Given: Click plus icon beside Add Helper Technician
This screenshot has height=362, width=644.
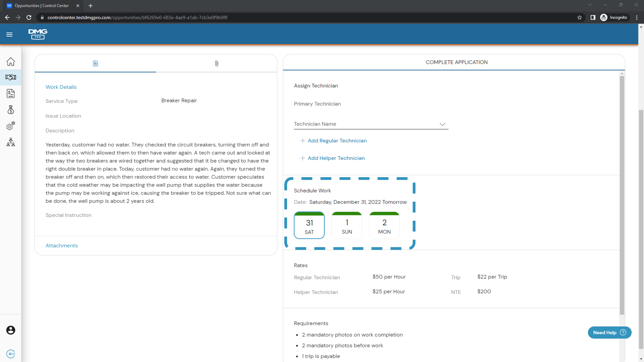Looking at the screenshot, I should coord(303,158).
